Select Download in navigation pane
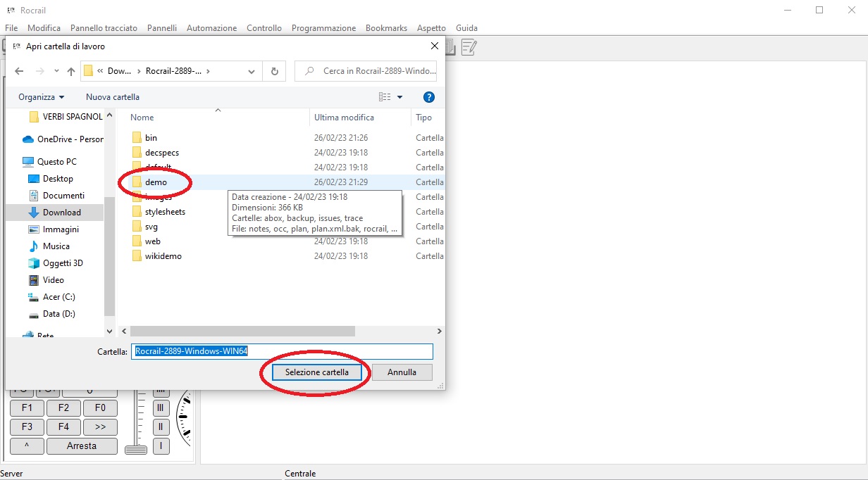This screenshot has width=868, height=480. (x=61, y=213)
